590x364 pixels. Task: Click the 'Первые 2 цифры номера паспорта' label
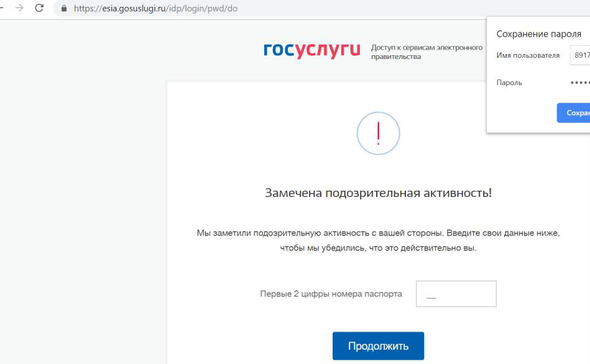(x=331, y=294)
